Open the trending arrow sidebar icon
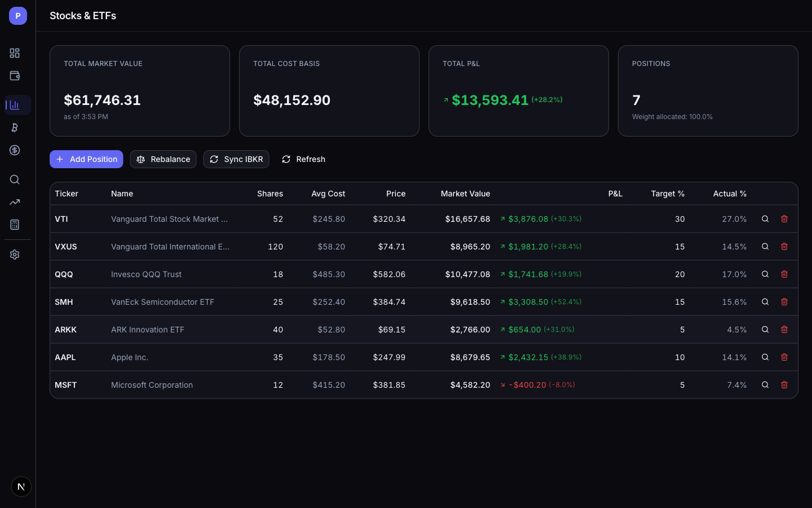 (15, 202)
